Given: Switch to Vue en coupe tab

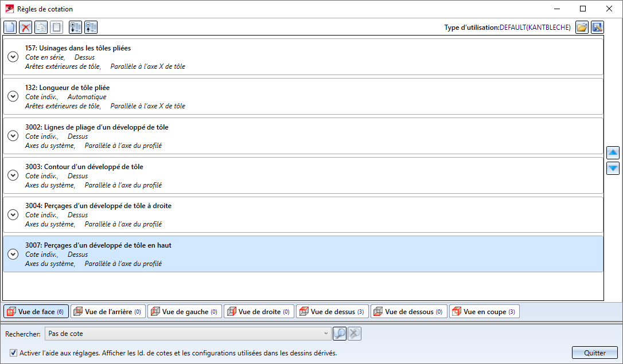Looking at the screenshot, I should 484,312.
